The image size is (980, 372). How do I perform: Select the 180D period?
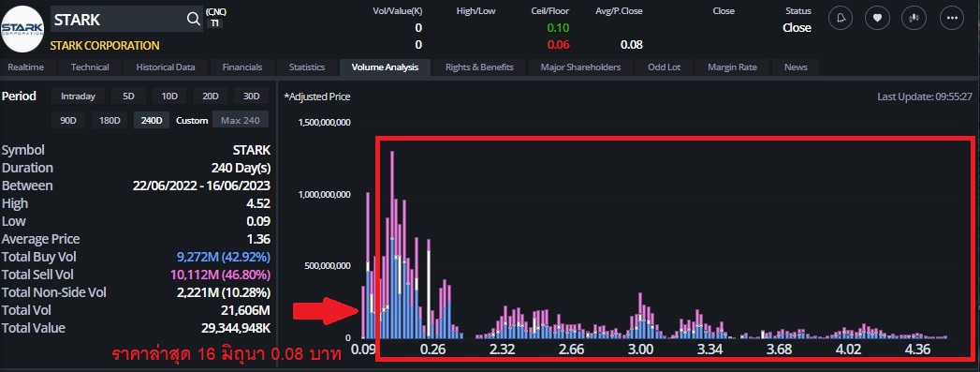(x=110, y=120)
